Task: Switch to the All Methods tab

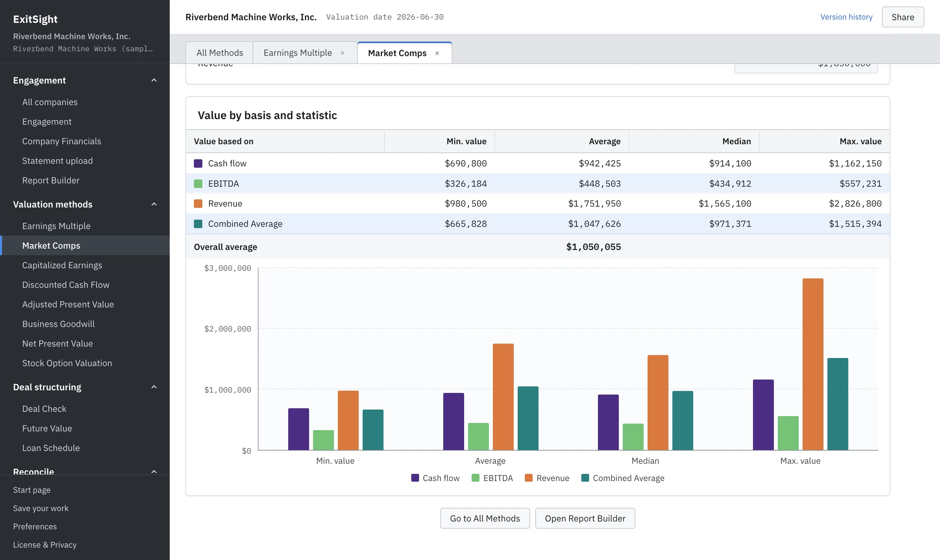Action: pos(220,53)
